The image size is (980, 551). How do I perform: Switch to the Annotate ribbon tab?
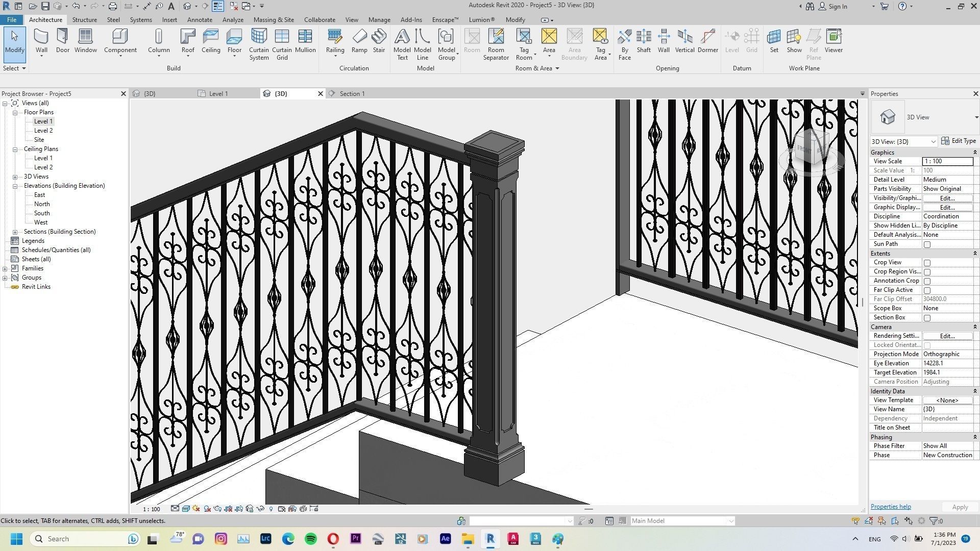[x=200, y=19]
